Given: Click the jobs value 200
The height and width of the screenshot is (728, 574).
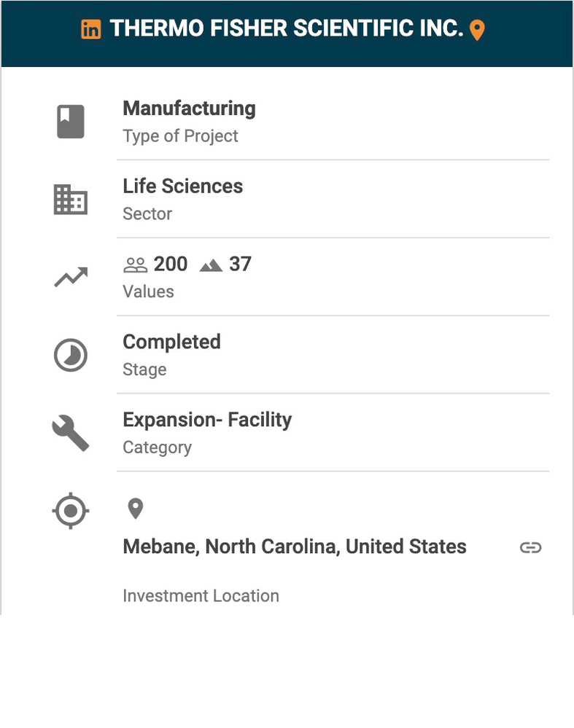Looking at the screenshot, I should pos(171,264).
